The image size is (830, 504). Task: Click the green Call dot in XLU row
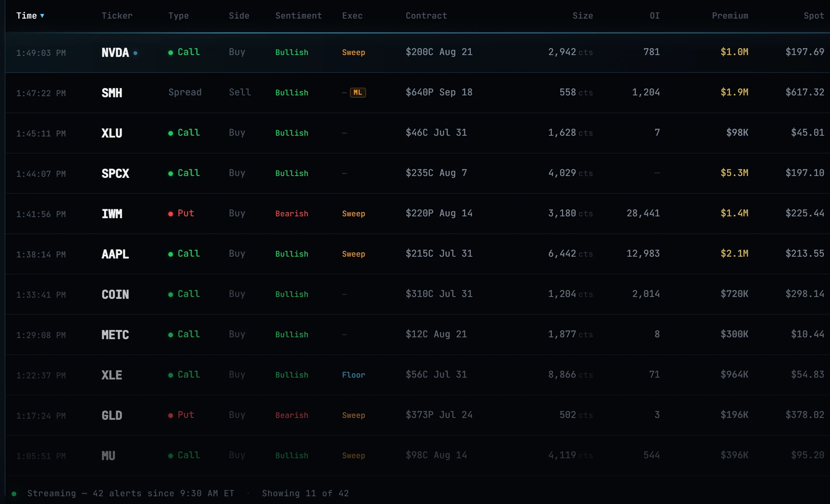[171, 133]
